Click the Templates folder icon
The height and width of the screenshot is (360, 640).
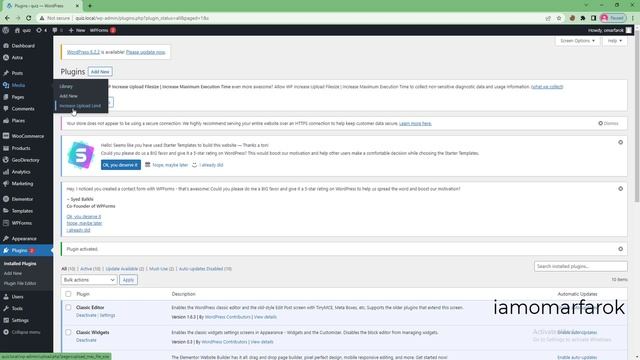6,211
